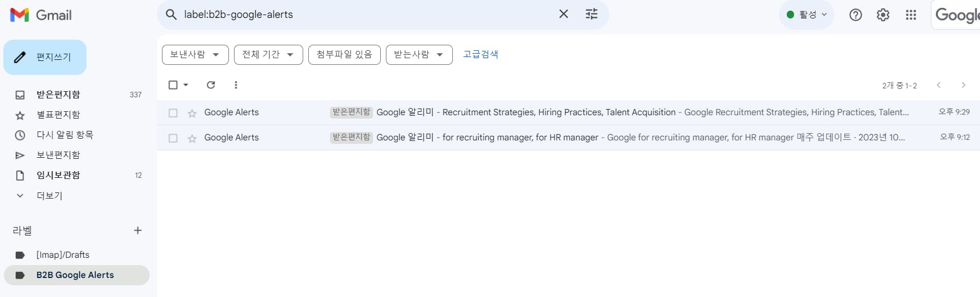The image size is (980, 297).
Task: Click the 편지쓰기 compose button
Action: (45, 57)
